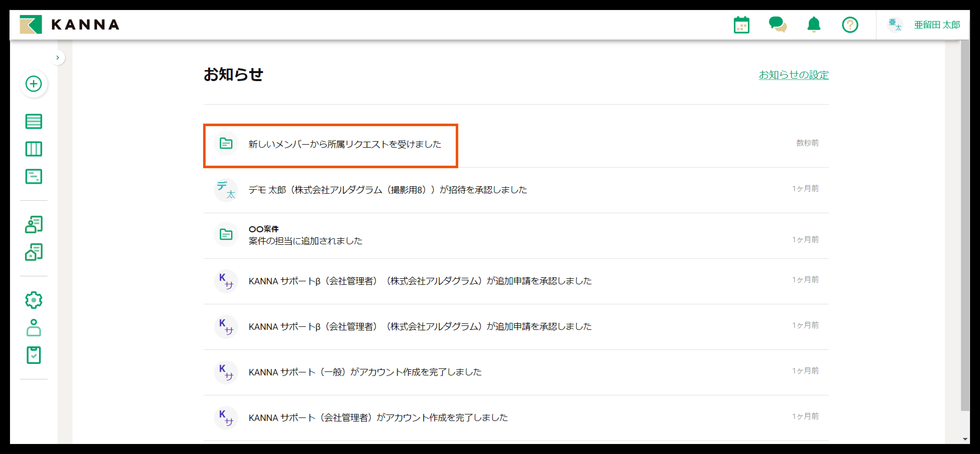Open the list view sidebar icon
Image resolution: width=980 pixels, height=454 pixels.
click(34, 121)
